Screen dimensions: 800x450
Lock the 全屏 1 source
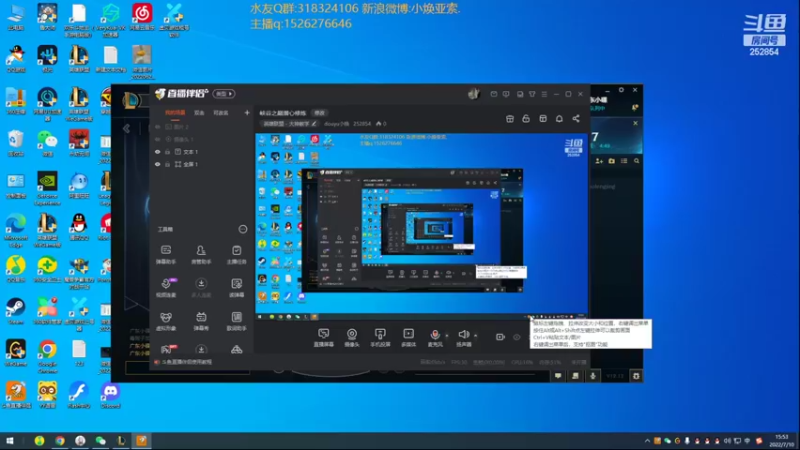tap(167, 164)
